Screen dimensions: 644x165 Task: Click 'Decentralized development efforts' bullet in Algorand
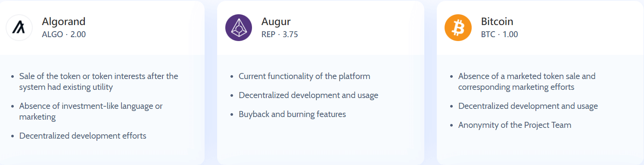click(x=83, y=136)
